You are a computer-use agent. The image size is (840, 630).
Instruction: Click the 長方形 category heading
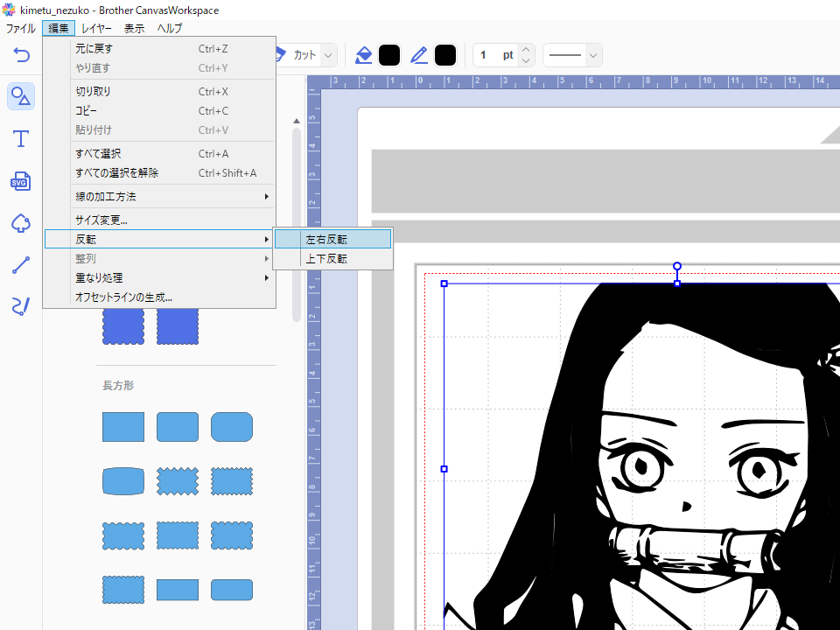pos(118,385)
